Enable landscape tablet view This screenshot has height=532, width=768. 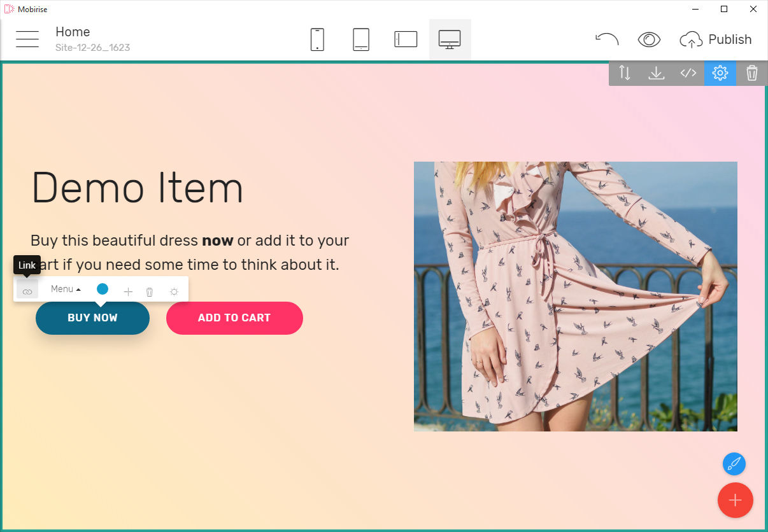406,39
